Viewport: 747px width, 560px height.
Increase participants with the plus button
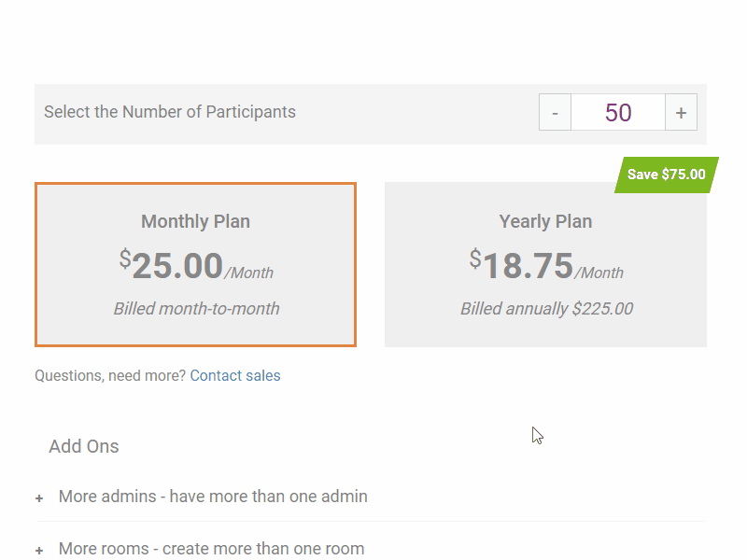tap(681, 113)
